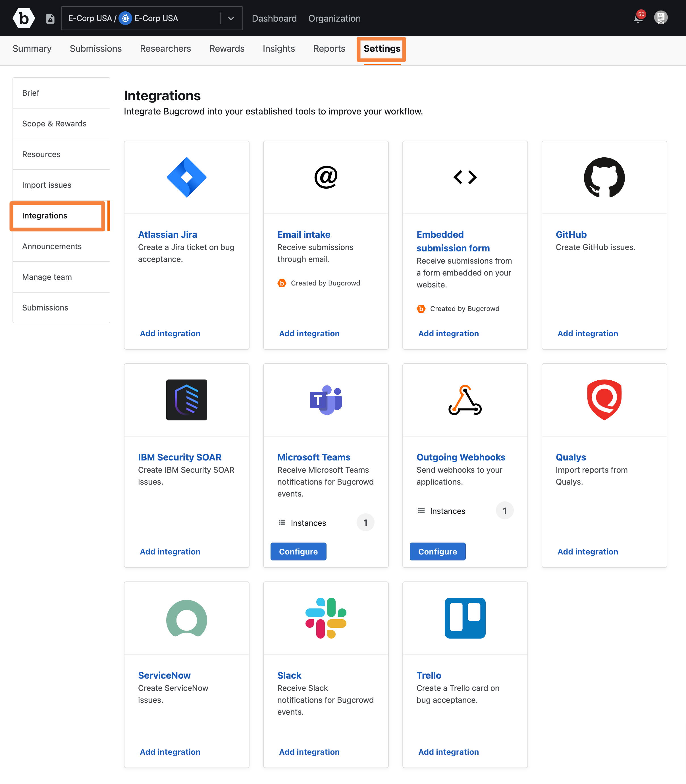The width and height of the screenshot is (686, 784).
Task: Open Submissions in the settings sidebar
Action: coord(61,308)
